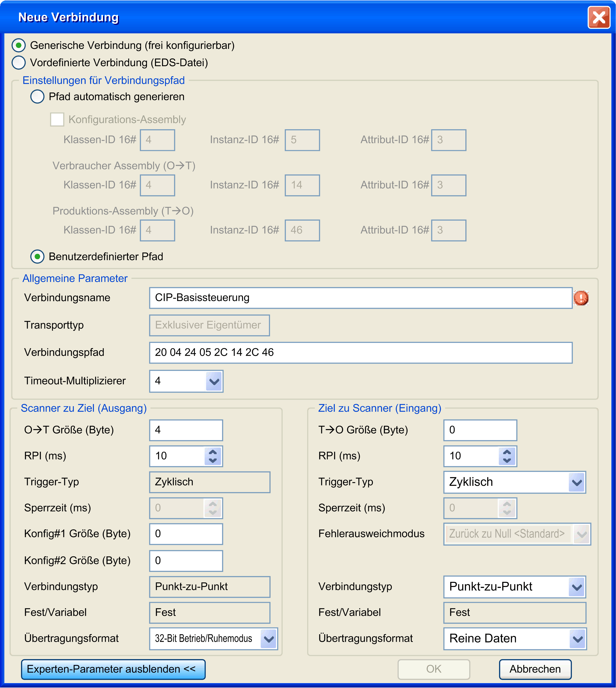616x688 pixels.
Task: Click Konfigurations-Assembly Klassen-ID field
Action: click(x=158, y=140)
